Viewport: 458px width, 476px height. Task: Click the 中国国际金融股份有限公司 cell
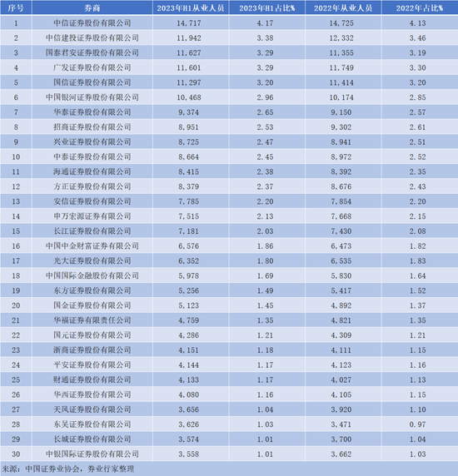coord(92,276)
